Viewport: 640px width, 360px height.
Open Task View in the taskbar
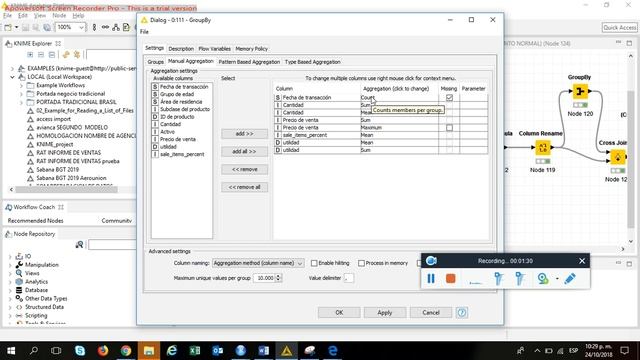coord(56,351)
